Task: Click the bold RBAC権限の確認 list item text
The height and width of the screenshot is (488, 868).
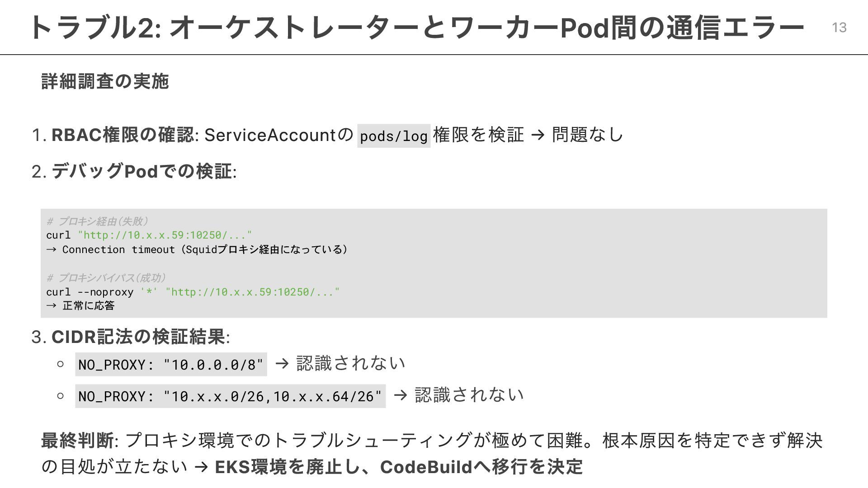Action: [123, 135]
